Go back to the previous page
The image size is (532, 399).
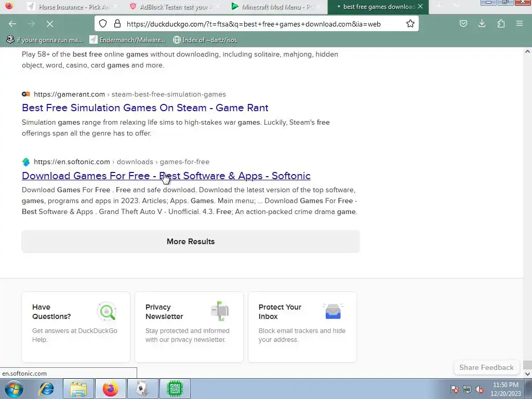[x=12, y=24]
